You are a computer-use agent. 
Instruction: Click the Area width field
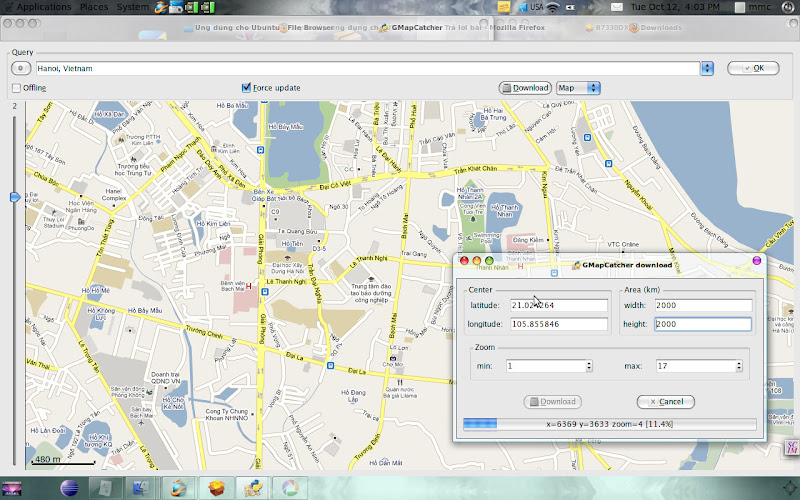click(703, 305)
